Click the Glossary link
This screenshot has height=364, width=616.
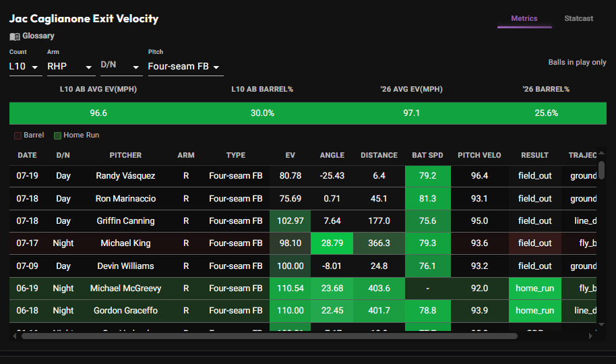(x=38, y=36)
